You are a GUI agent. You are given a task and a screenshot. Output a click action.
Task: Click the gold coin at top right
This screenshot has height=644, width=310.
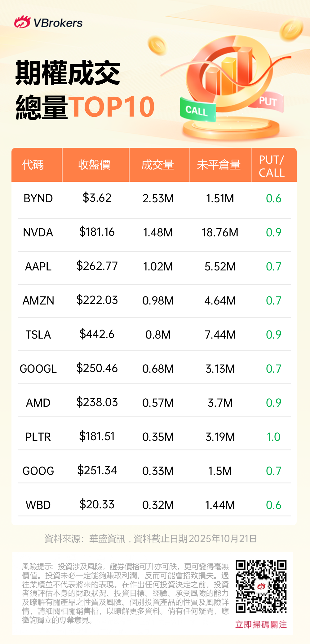pos(291,29)
